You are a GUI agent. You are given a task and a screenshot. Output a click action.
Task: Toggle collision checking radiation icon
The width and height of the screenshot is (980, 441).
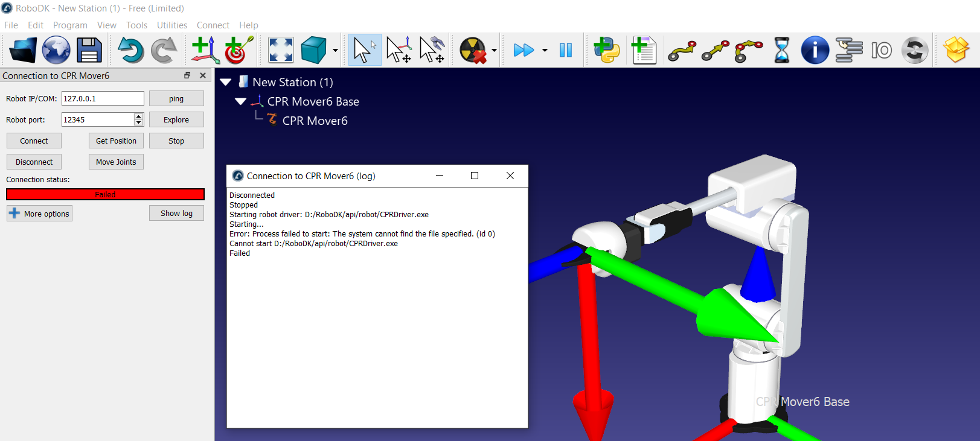point(473,50)
